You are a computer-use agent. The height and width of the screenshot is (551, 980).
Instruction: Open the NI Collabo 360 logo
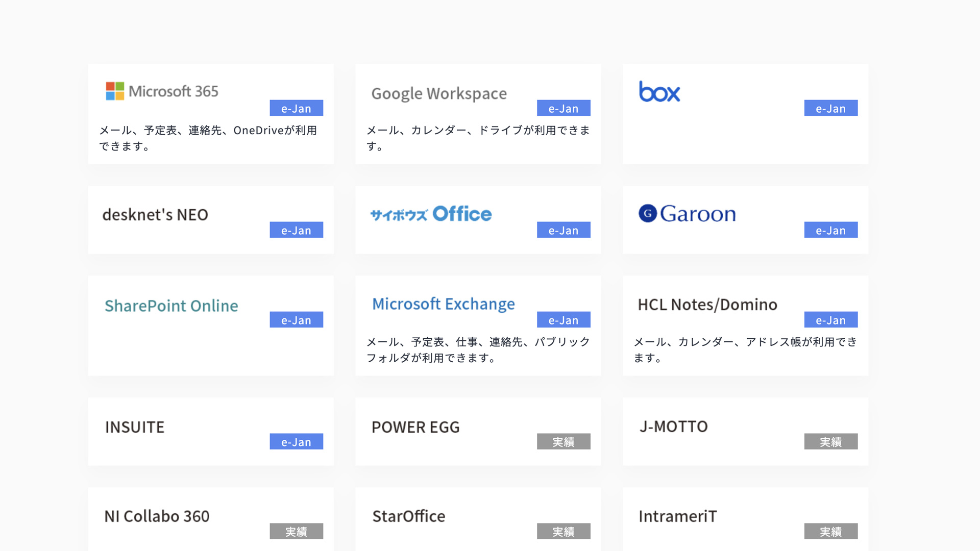pyautogui.click(x=157, y=516)
